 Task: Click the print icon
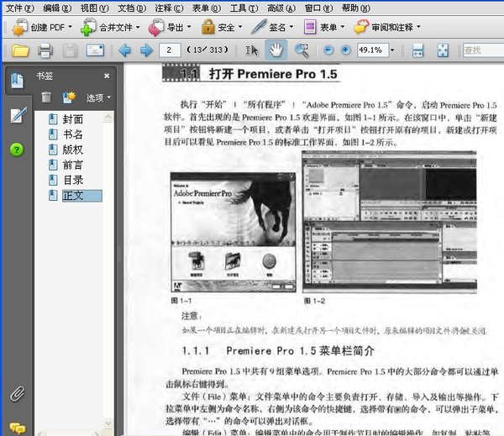pyautogui.click(x=45, y=50)
